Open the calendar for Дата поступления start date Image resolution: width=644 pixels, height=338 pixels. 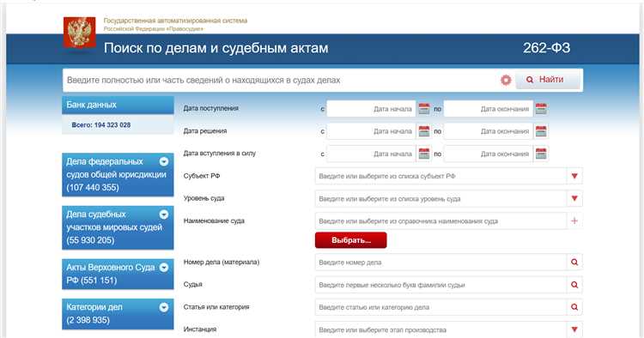pyautogui.click(x=424, y=109)
